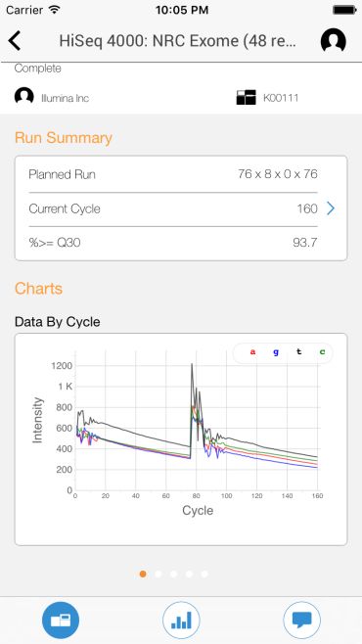The height and width of the screenshot is (644, 362).
Task: Toggle the blue 'g' series in legend
Action: pyautogui.click(x=276, y=352)
